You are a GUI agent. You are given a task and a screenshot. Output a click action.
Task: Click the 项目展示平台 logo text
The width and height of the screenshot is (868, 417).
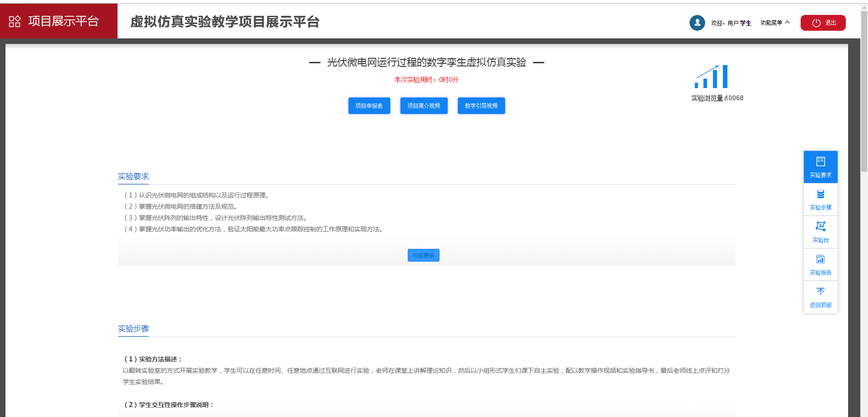coord(63,21)
